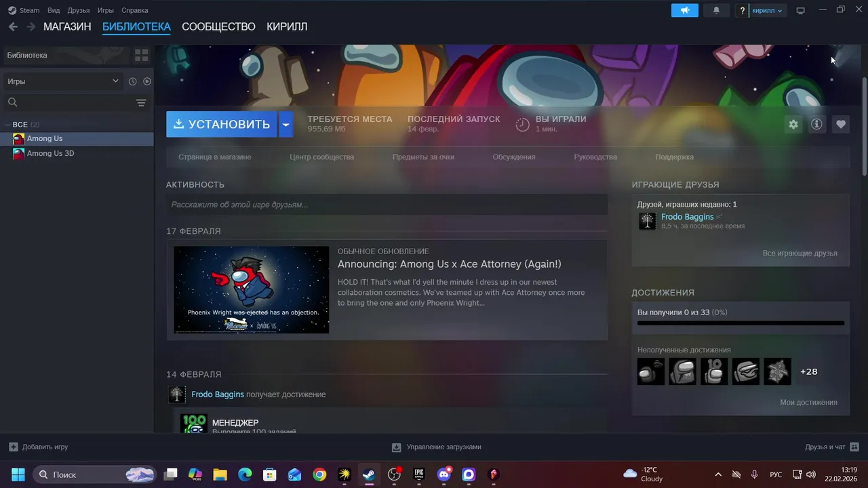
Task: Open Страница в магазине link
Action: (x=215, y=157)
